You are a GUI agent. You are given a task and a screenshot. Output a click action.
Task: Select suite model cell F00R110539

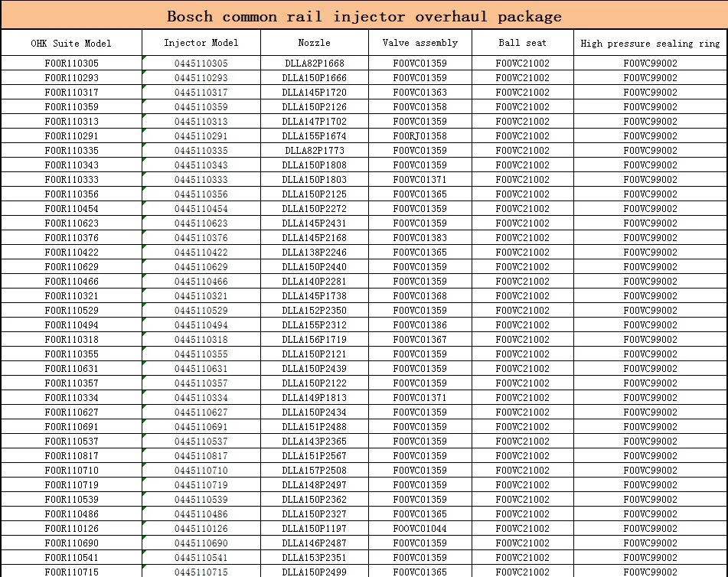coord(71,500)
